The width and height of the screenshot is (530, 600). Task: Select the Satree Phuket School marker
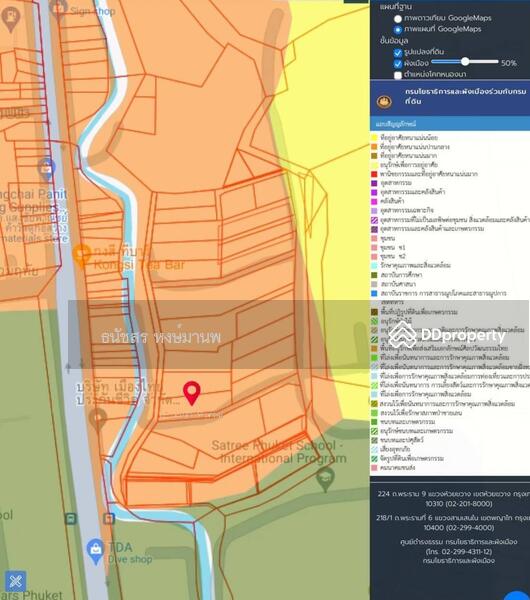coord(325,481)
